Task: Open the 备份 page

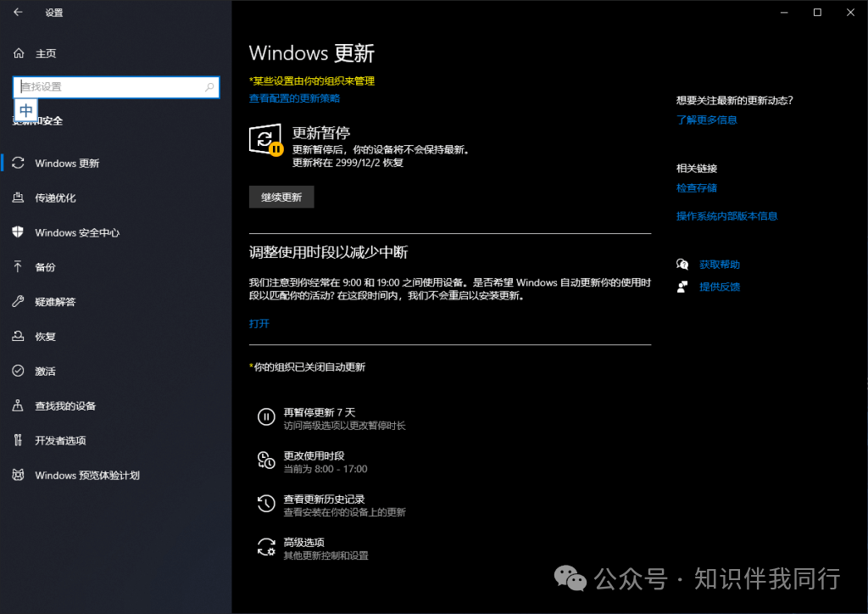Action: coord(46,267)
